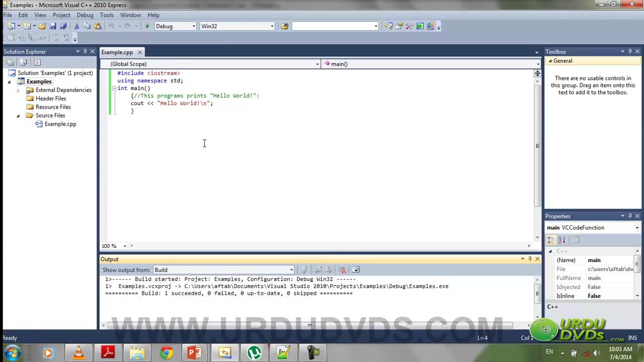Open the Debug menu
Image resolution: width=644 pixels, height=362 pixels.
[85, 15]
